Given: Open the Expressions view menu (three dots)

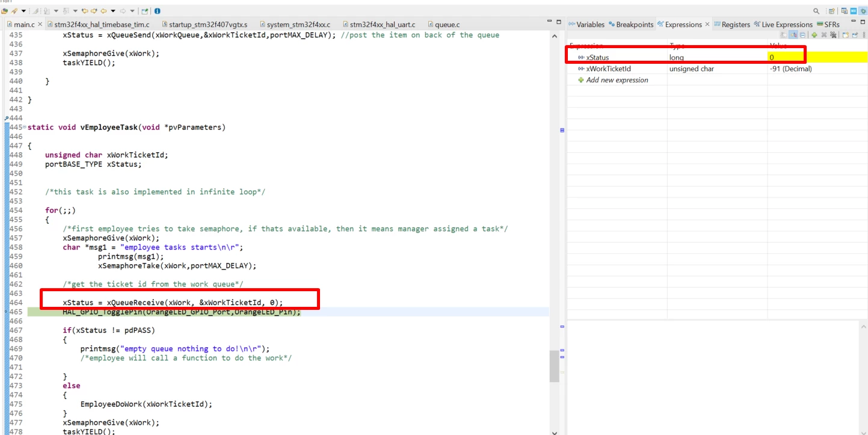Looking at the screenshot, I should point(864,35).
